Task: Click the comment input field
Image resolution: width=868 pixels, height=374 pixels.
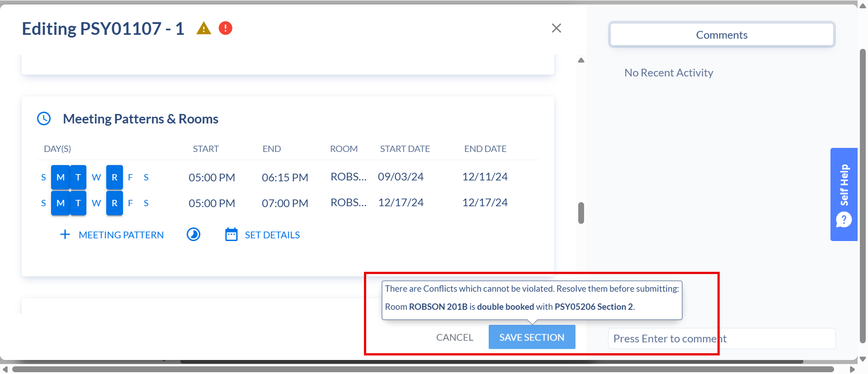Action: click(x=722, y=339)
